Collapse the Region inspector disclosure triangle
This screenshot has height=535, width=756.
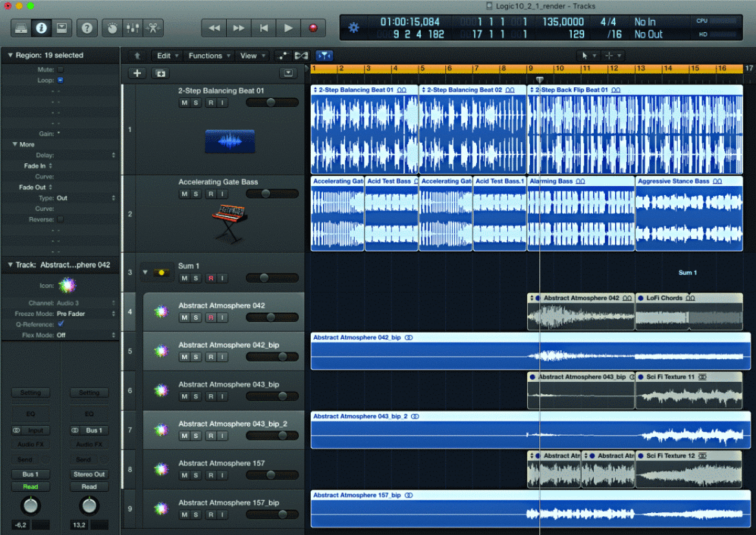pyautogui.click(x=10, y=56)
